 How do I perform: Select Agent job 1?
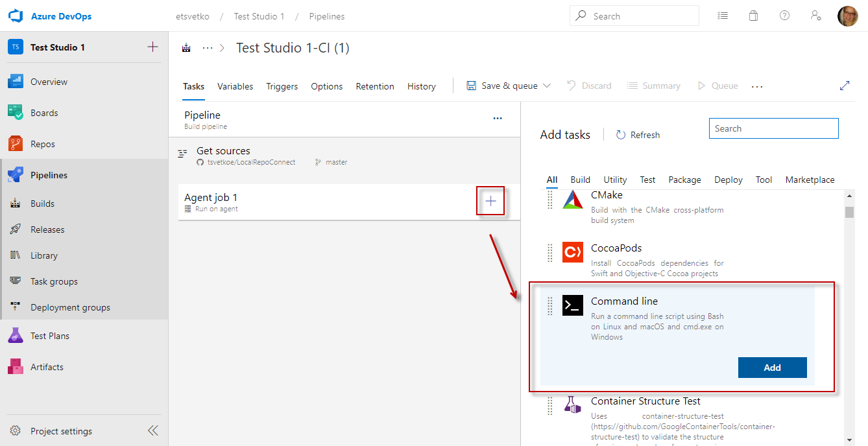[x=349, y=202]
